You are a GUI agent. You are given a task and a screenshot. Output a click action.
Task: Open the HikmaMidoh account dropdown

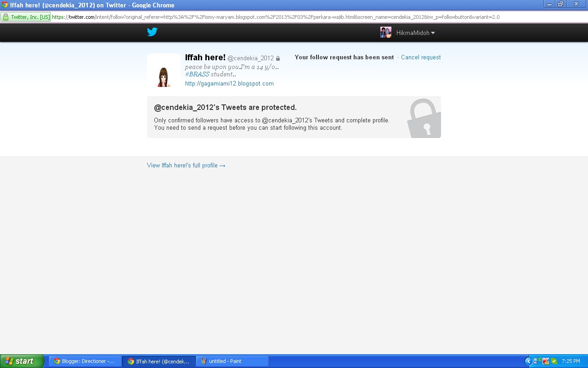click(415, 33)
